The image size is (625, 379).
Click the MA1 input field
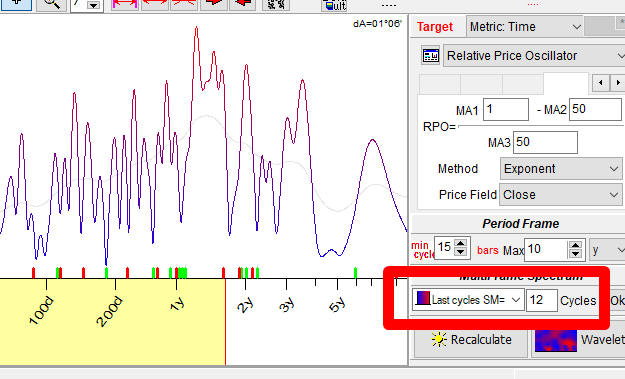coord(506,110)
